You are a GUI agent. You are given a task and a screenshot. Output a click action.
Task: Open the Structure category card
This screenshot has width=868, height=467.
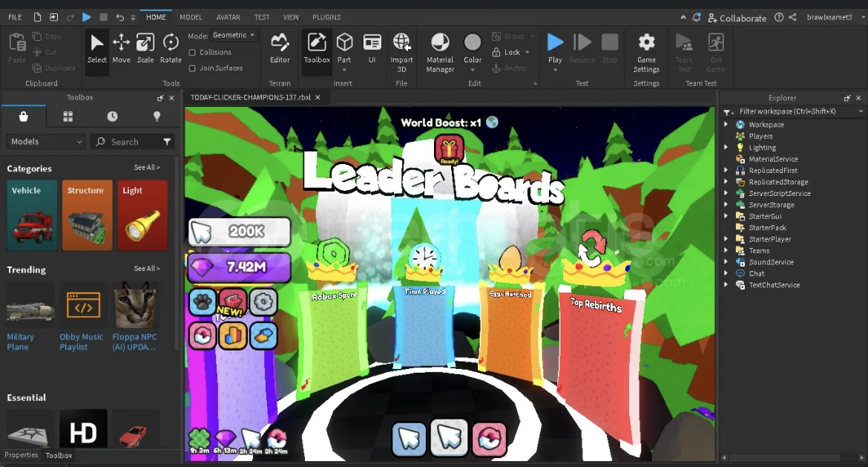click(x=87, y=215)
